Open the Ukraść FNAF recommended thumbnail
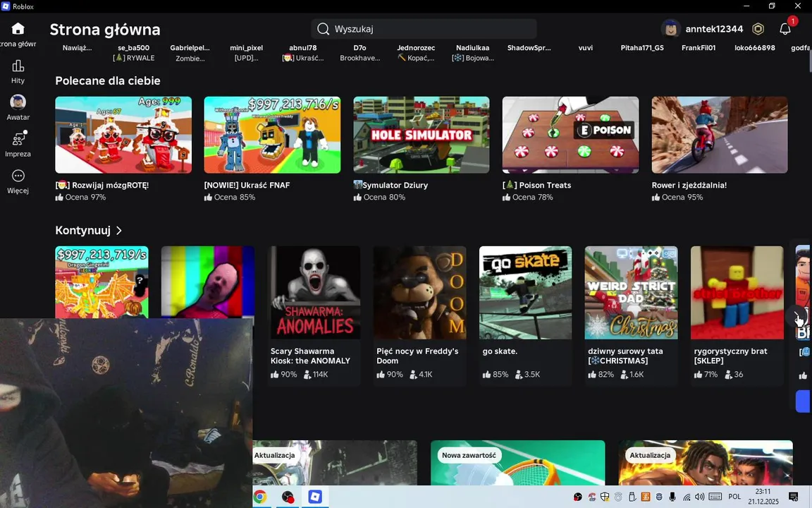 (272, 135)
